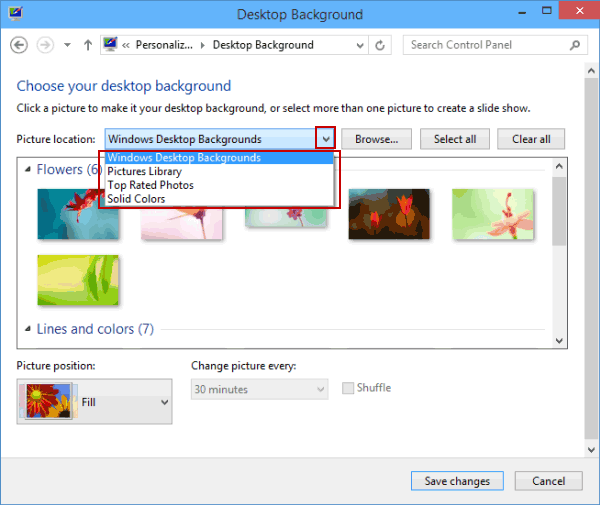Click the Clear all button

(x=531, y=139)
